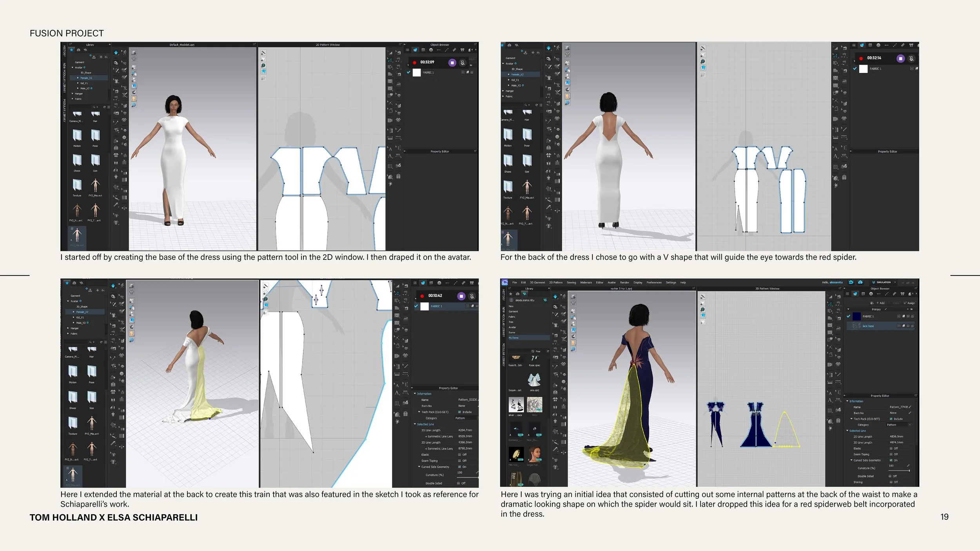This screenshot has width=980, height=551.
Task: Click purple stop button beside 00:32:14 timer
Action: (x=900, y=58)
